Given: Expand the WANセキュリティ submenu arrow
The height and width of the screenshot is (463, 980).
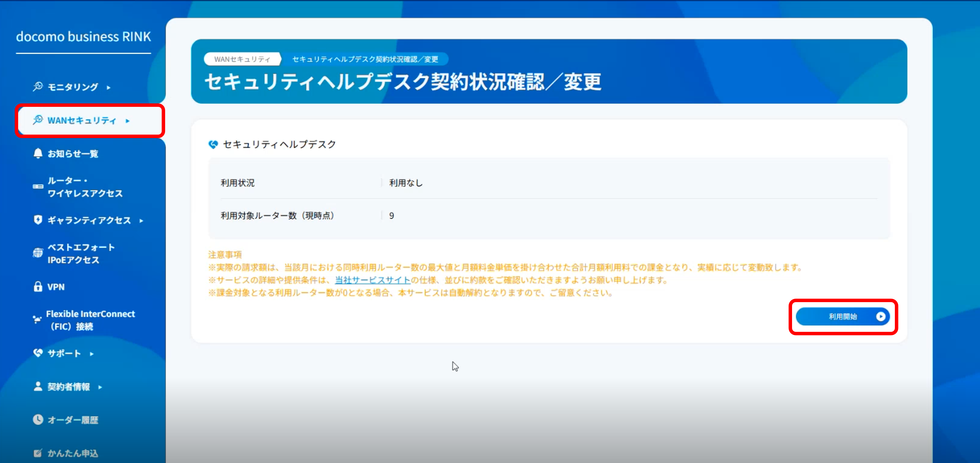Looking at the screenshot, I should click(x=127, y=121).
